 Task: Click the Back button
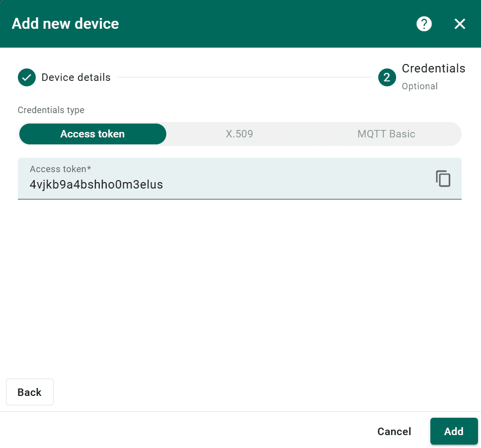(x=29, y=392)
